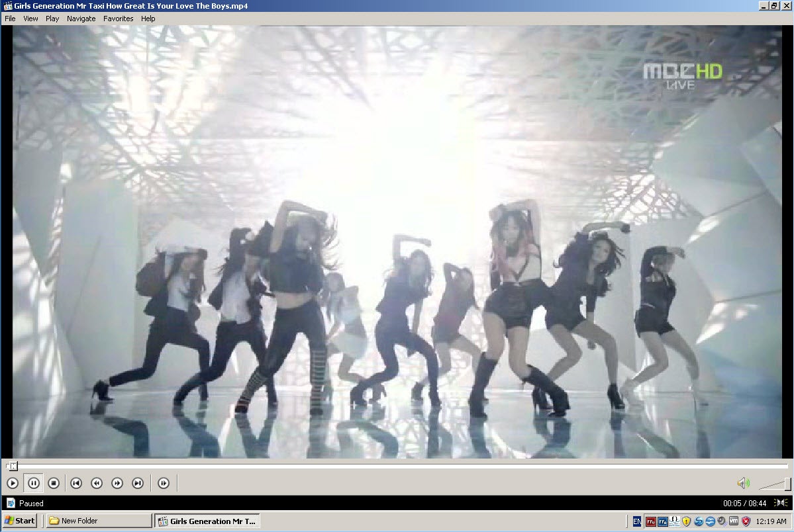Click the Haali splitter tray icon
This screenshot has height=532, width=794.
675,521
